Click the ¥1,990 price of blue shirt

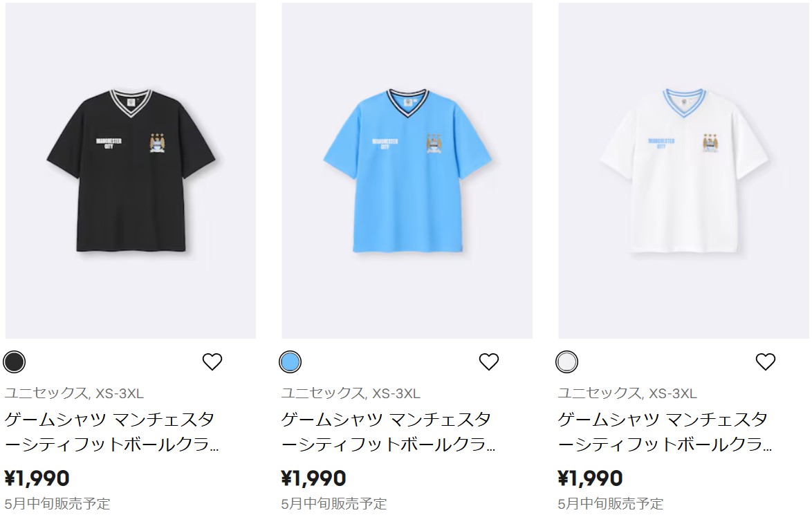click(x=313, y=478)
